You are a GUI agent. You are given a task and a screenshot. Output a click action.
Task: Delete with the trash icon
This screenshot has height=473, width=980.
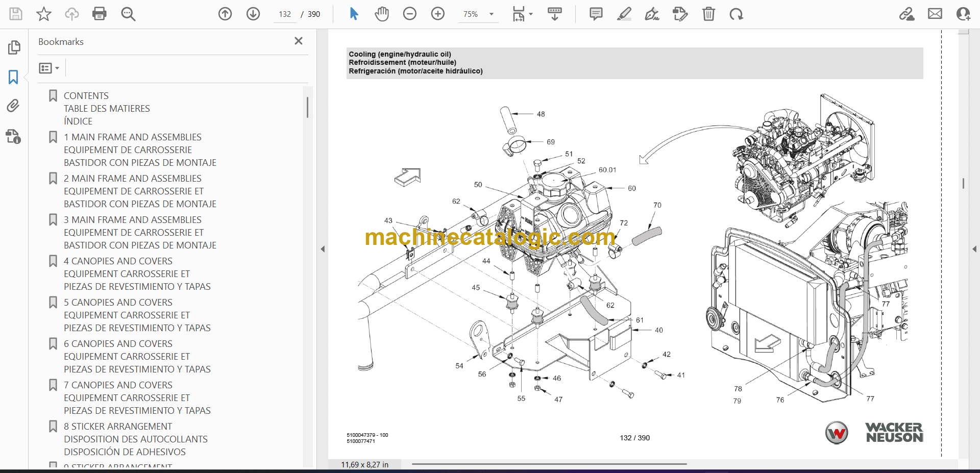click(x=708, y=14)
